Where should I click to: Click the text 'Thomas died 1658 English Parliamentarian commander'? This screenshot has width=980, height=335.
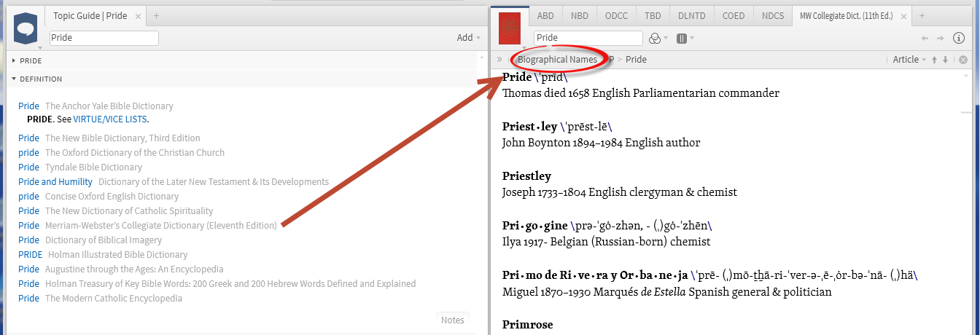point(641,93)
